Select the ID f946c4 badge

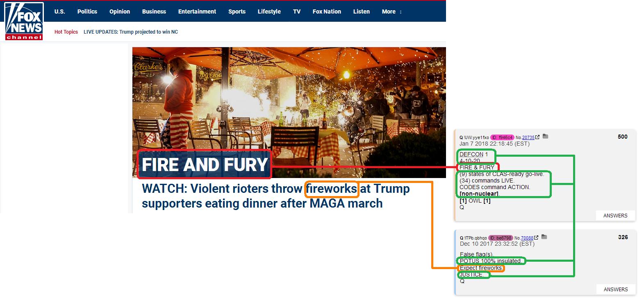coord(502,137)
